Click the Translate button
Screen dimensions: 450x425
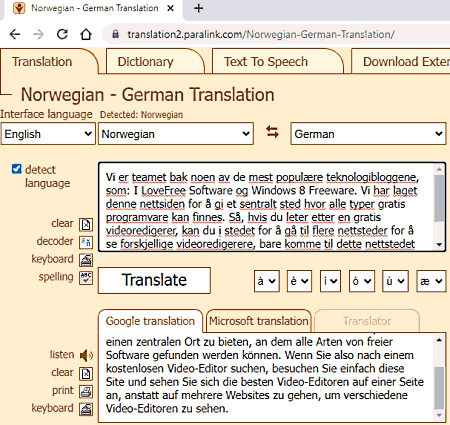(x=154, y=280)
